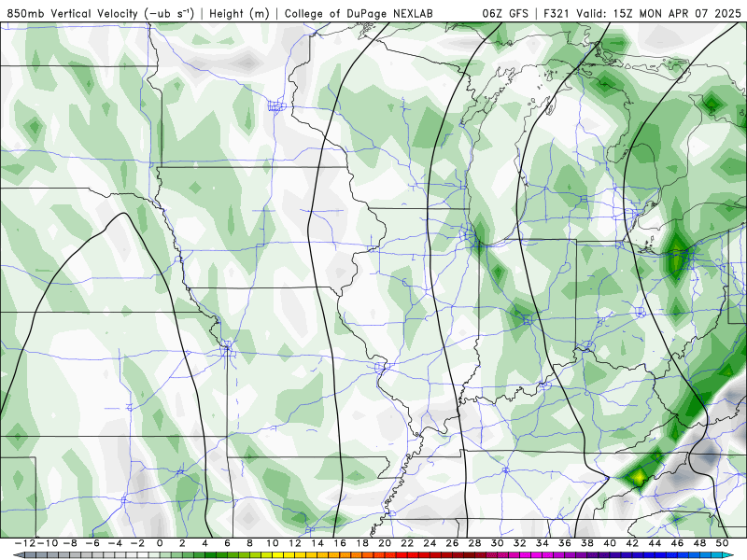Click the '-4' colorbar scale label
This screenshot has height=560, width=747.
tap(114, 543)
